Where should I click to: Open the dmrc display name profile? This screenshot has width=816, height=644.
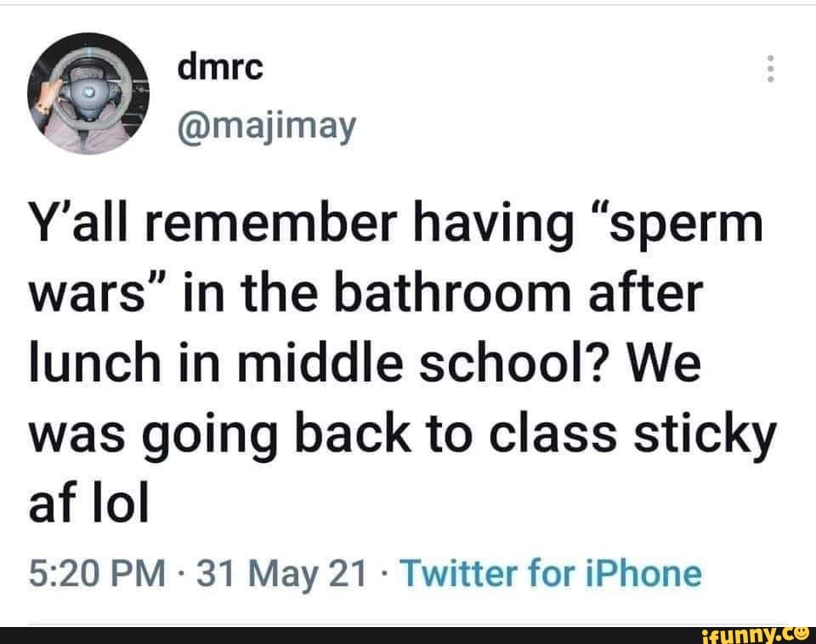pyautogui.click(x=220, y=70)
